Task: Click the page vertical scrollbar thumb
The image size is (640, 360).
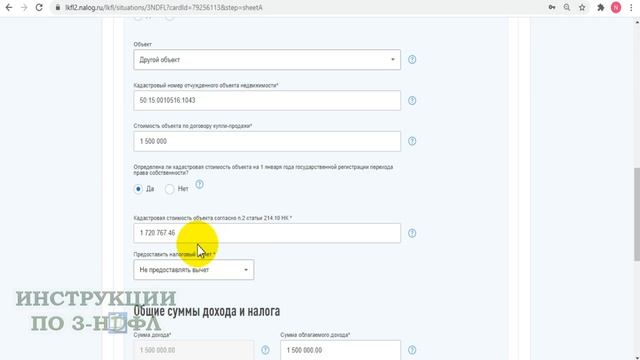Action: tap(637, 214)
